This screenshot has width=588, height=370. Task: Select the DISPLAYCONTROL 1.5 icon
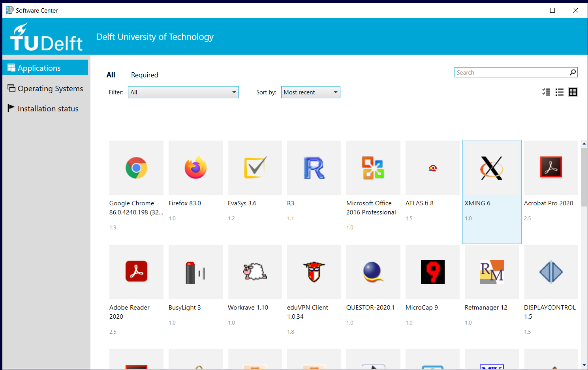[551, 272]
